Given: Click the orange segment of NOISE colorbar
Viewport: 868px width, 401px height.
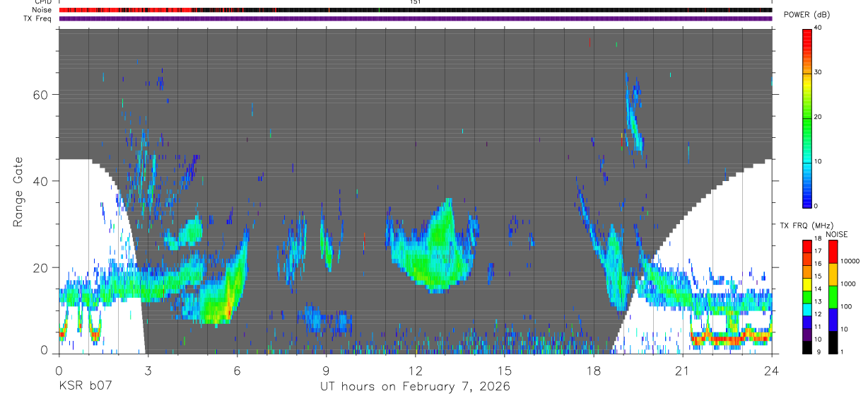Looking at the screenshot, I should [833, 274].
